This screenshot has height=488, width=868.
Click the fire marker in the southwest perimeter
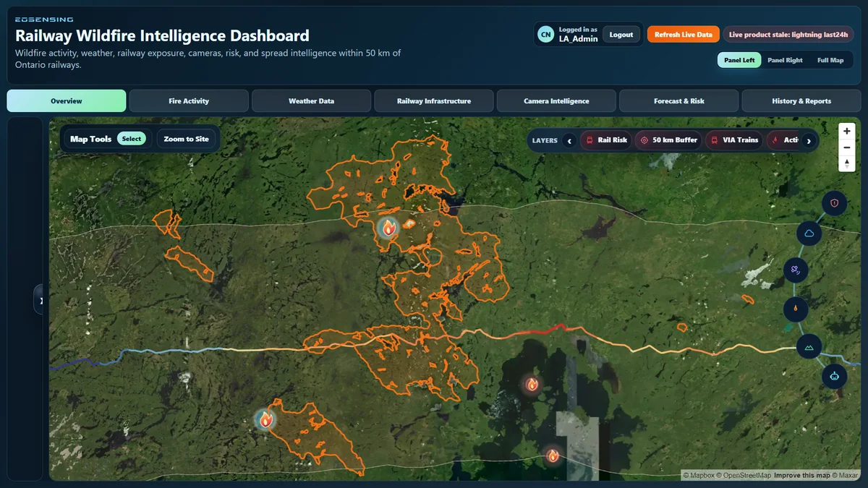pyautogui.click(x=265, y=419)
